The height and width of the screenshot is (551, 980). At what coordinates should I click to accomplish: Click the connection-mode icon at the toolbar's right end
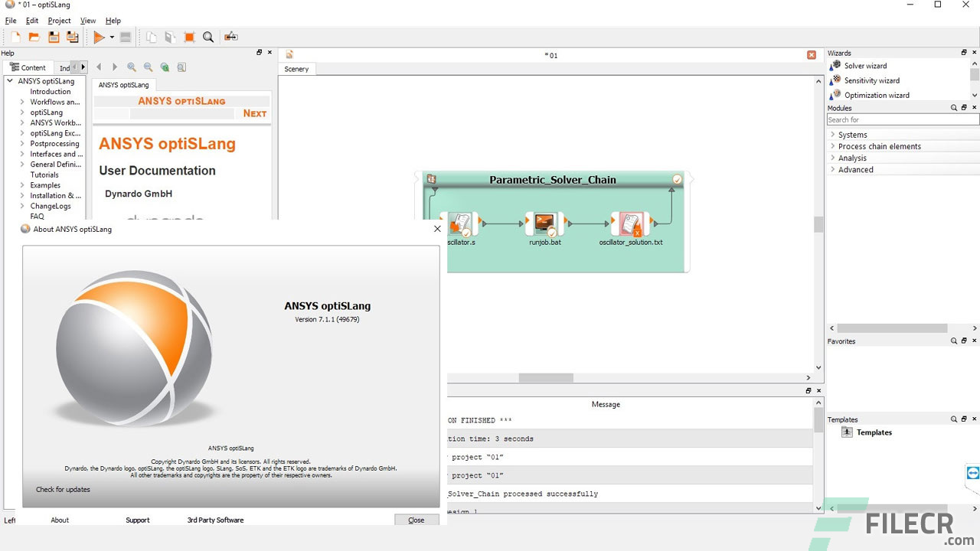click(230, 37)
